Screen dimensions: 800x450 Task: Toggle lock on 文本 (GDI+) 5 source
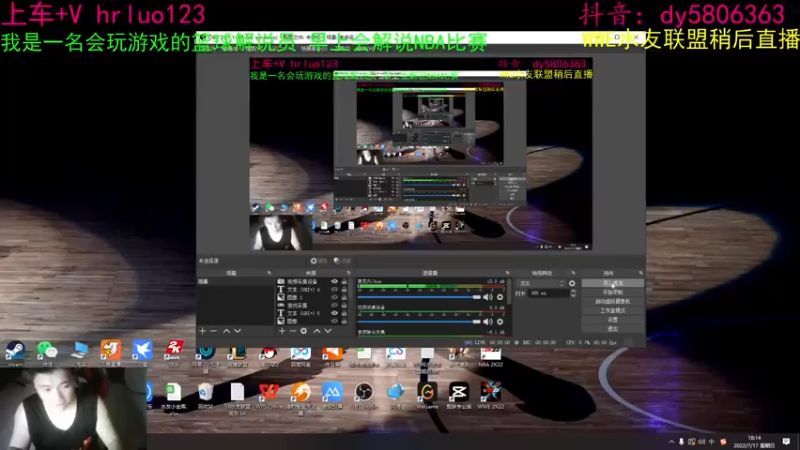344,313
